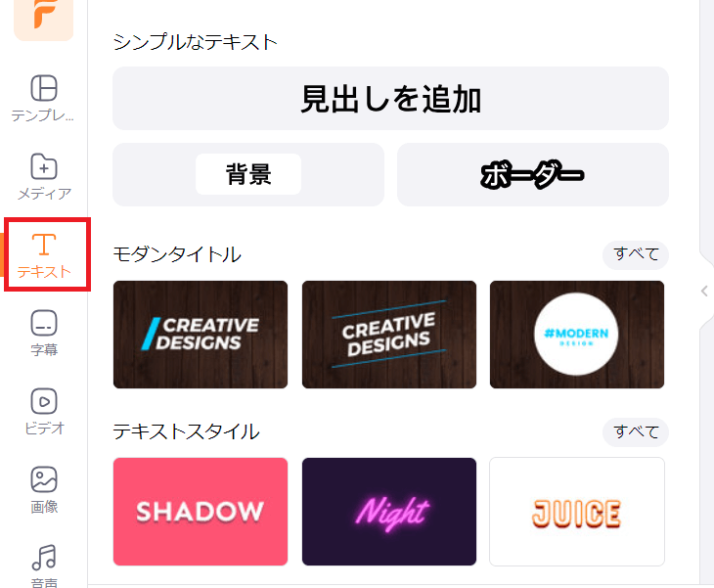Select the pink SHADOW text style
714x588 pixels.
(x=201, y=512)
